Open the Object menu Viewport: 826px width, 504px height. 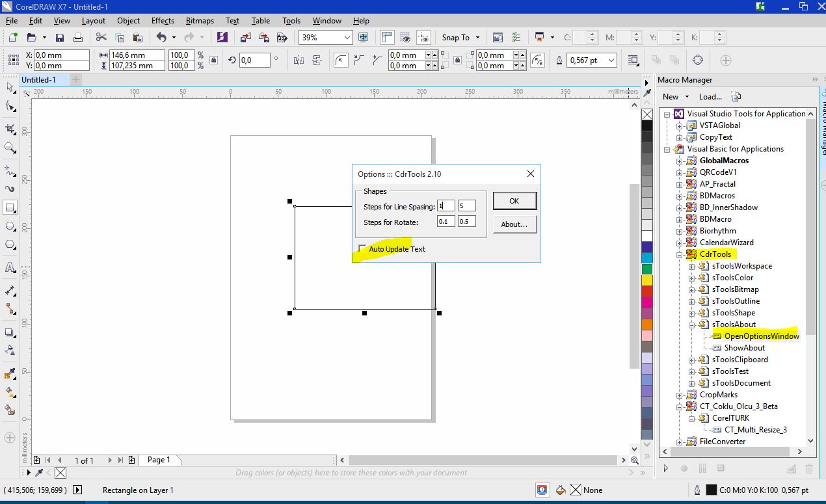coord(128,21)
